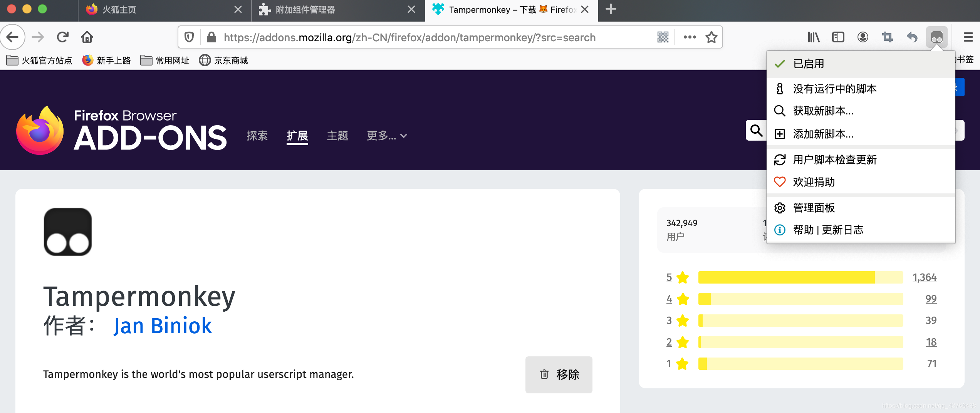Click the forward navigation arrow
The image size is (980, 413).
pyautogui.click(x=38, y=37)
